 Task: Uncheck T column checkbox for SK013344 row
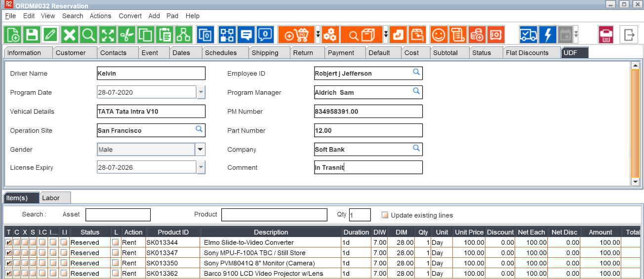[x=8, y=242]
